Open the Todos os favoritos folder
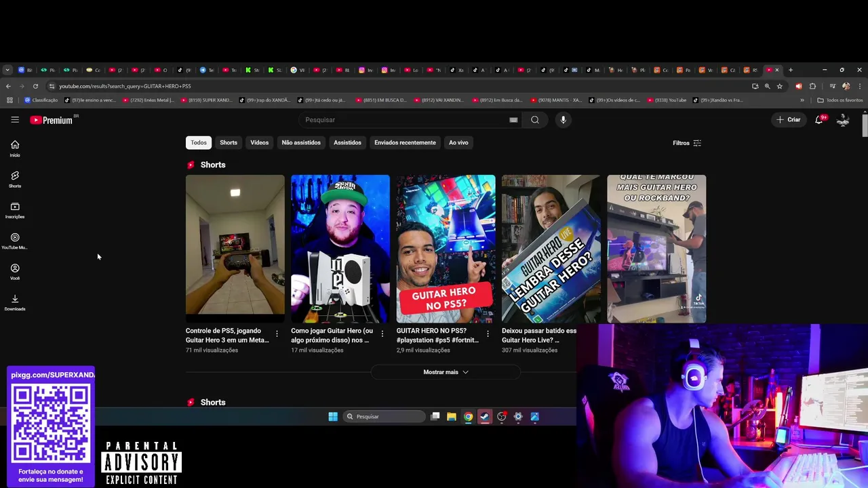The height and width of the screenshot is (488, 868). pyautogui.click(x=840, y=100)
